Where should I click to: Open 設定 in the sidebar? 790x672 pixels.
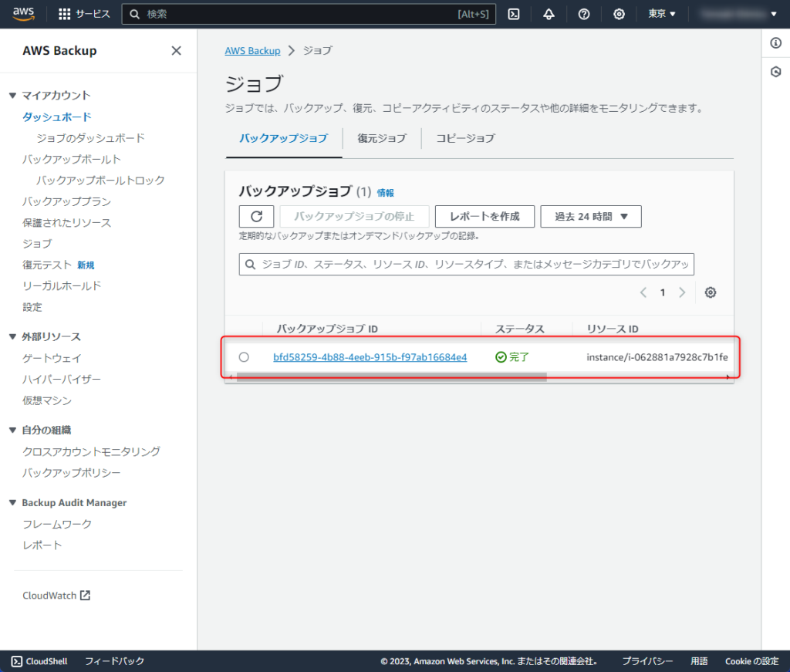click(32, 307)
